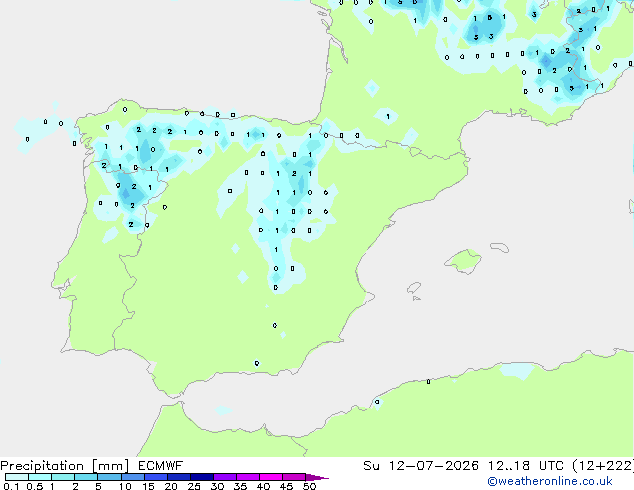Click the "12..18 UTC" time range text
The width and height of the screenshot is (634, 490).
pos(526,466)
